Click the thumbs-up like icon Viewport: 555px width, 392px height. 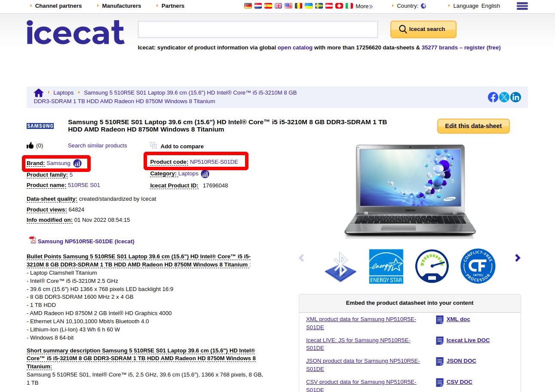(30, 146)
